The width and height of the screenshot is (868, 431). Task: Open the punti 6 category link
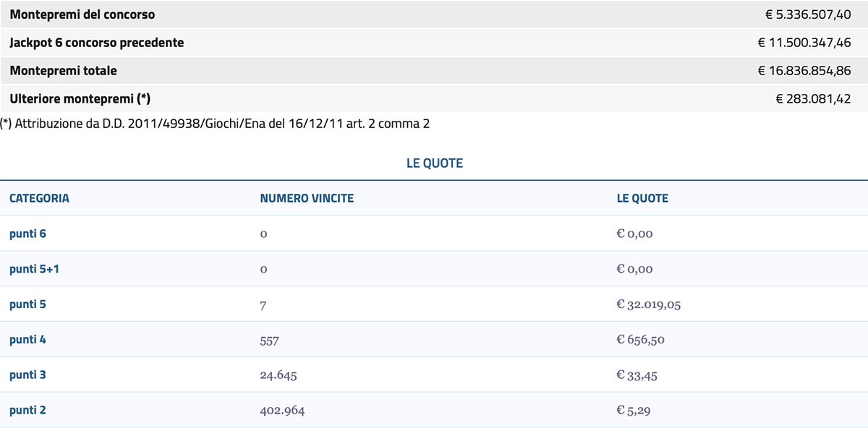(x=27, y=234)
